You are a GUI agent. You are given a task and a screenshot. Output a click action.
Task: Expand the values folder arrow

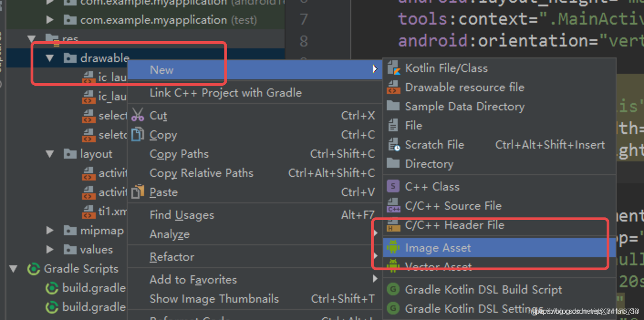coord(50,250)
